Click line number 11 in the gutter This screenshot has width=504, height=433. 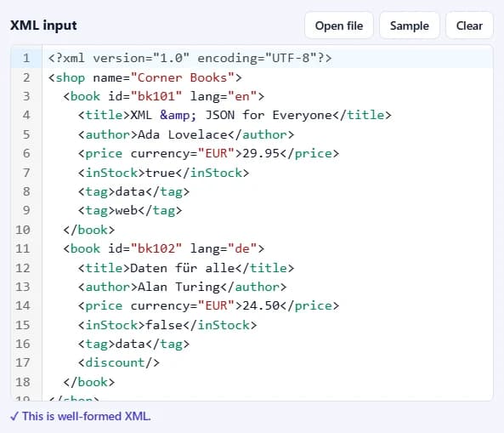click(23, 248)
